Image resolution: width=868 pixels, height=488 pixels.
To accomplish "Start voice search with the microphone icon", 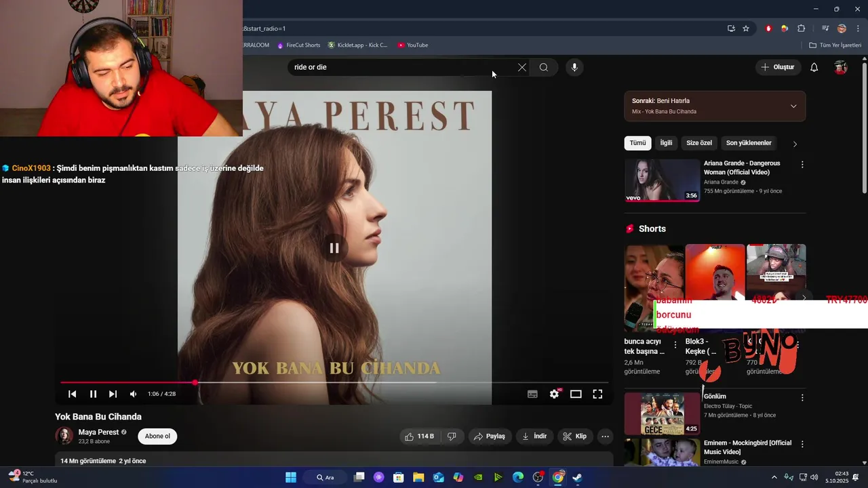I will [x=574, y=67].
